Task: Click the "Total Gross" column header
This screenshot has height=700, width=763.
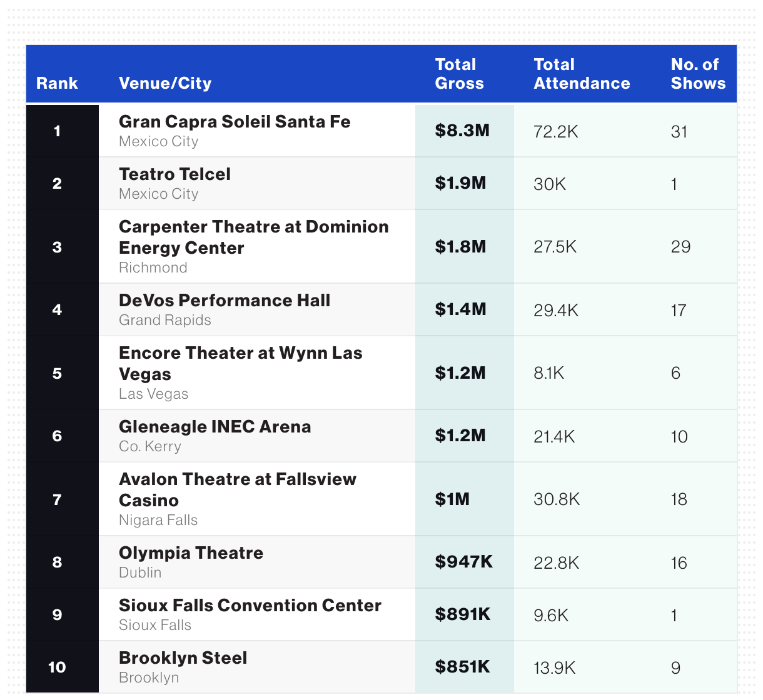Action: point(460,74)
